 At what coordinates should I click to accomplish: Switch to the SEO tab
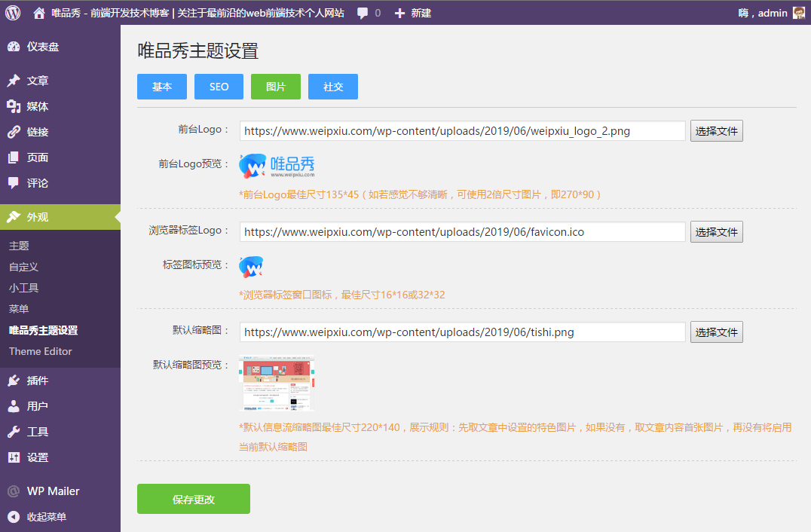tap(219, 87)
